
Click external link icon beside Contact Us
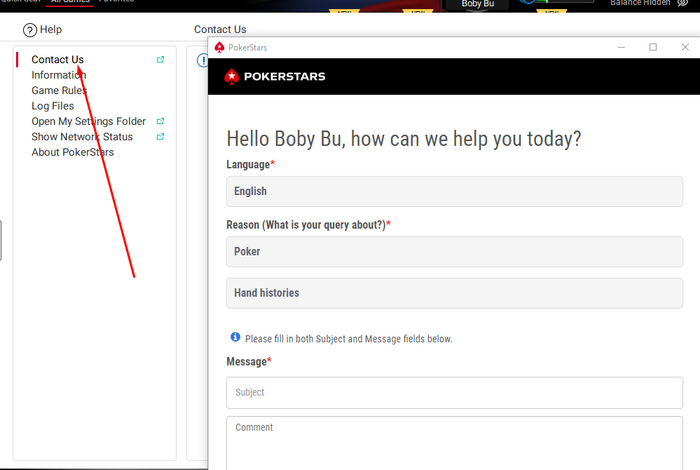click(160, 59)
